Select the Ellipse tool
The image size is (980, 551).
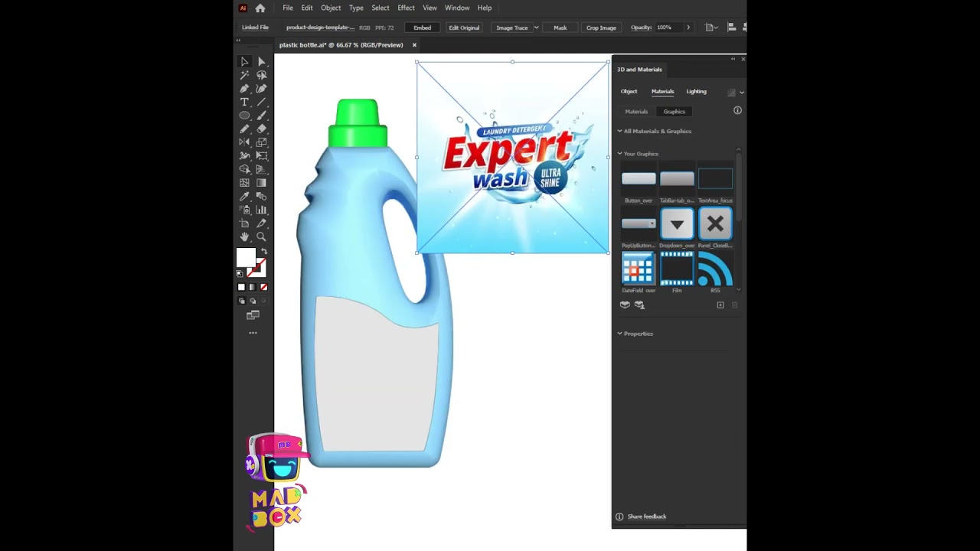click(244, 116)
